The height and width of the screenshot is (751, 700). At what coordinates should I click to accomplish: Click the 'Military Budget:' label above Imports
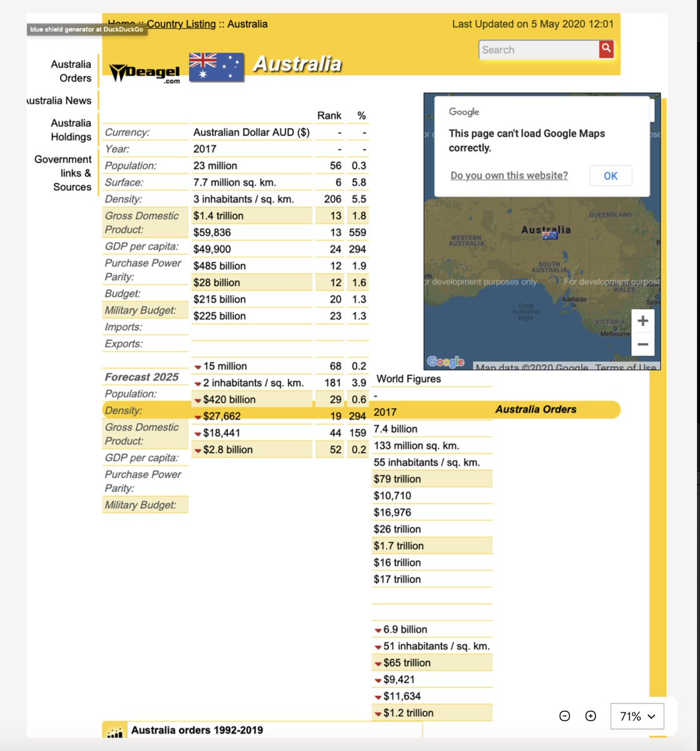[141, 310]
